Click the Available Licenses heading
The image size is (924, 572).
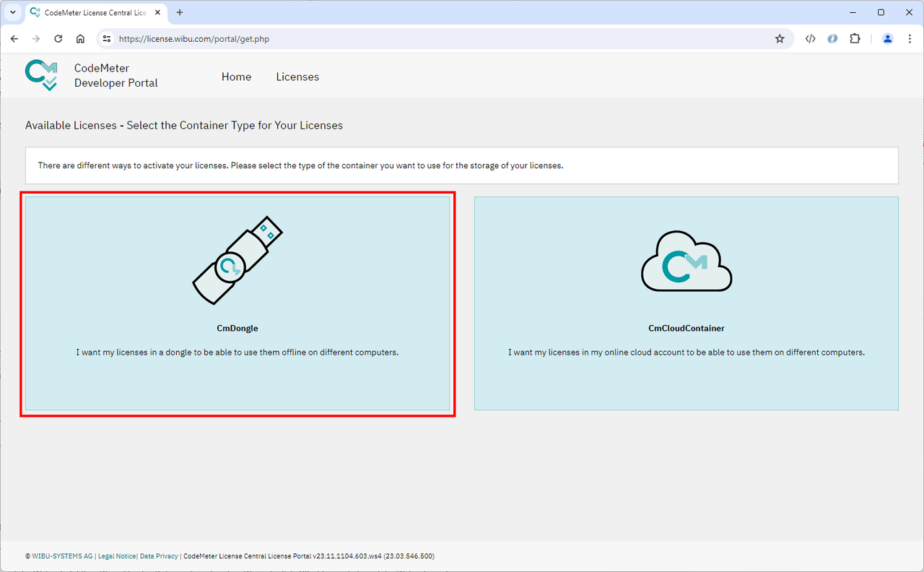click(x=184, y=125)
